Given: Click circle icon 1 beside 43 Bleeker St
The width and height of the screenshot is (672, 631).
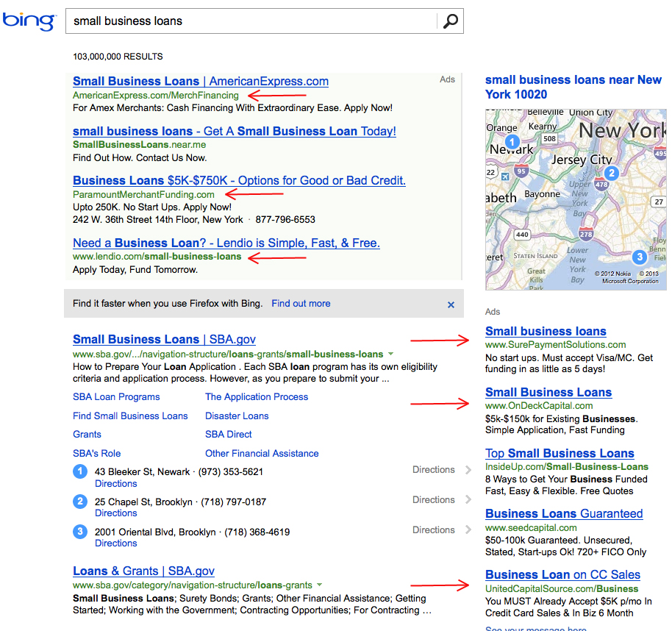Looking at the screenshot, I should (80, 471).
